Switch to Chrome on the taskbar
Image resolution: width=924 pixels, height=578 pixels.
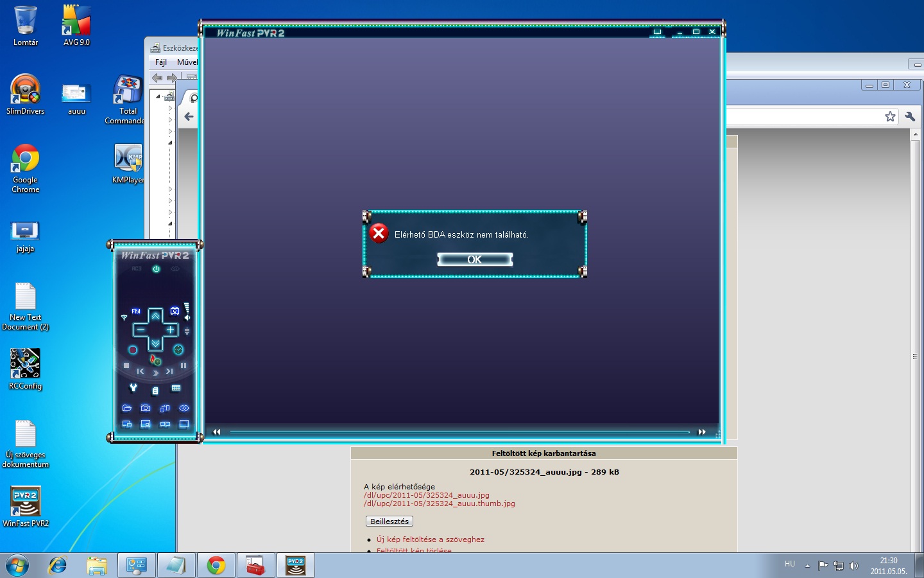(216, 566)
